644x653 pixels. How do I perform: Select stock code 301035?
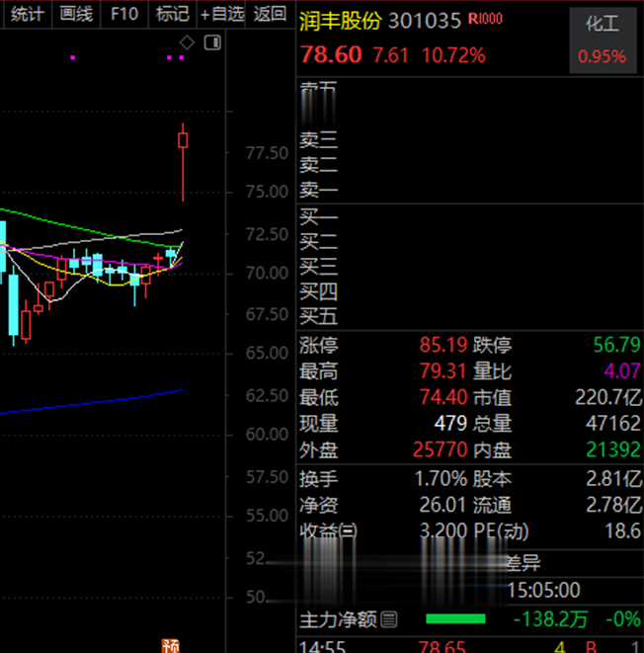click(425, 21)
